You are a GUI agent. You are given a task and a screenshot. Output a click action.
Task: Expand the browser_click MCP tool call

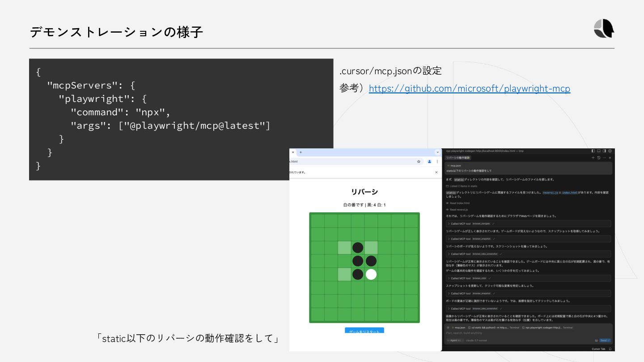coord(529,278)
